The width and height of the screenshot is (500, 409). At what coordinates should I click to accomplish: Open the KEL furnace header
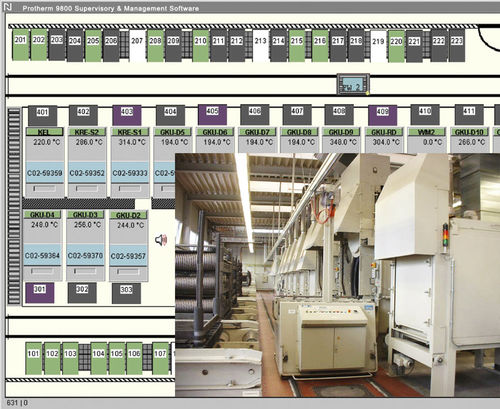coord(44,132)
